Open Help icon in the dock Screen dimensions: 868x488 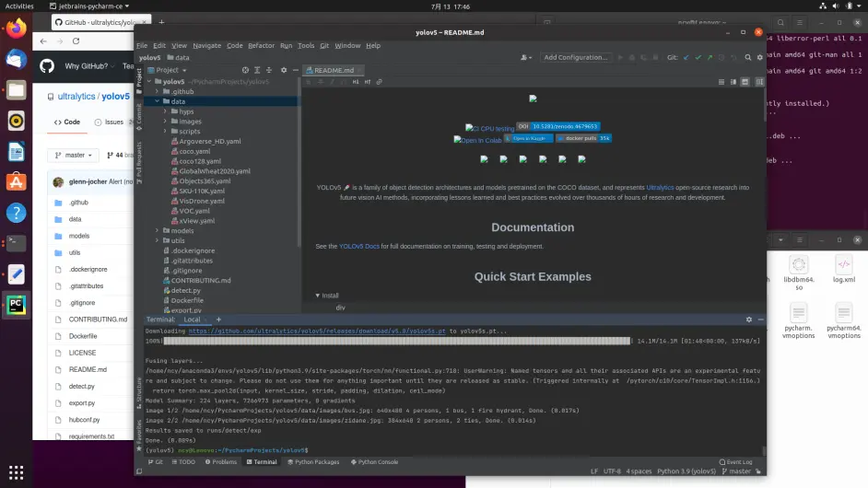click(16, 213)
